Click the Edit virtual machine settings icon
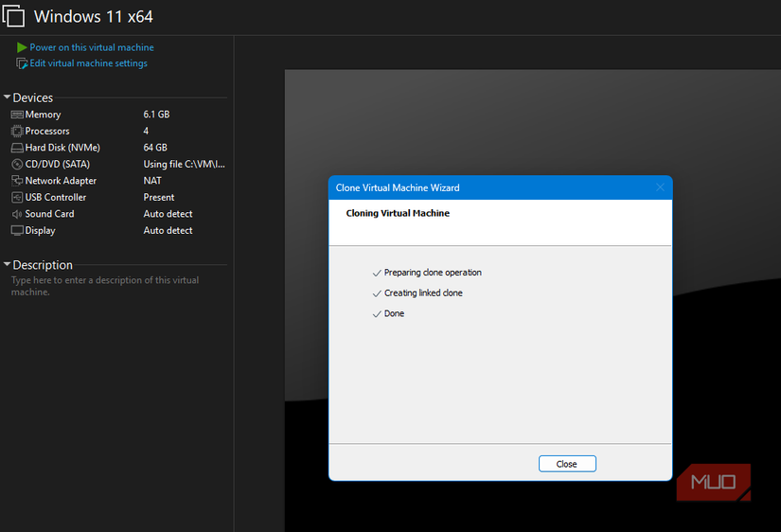 click(x=22, y=63)
